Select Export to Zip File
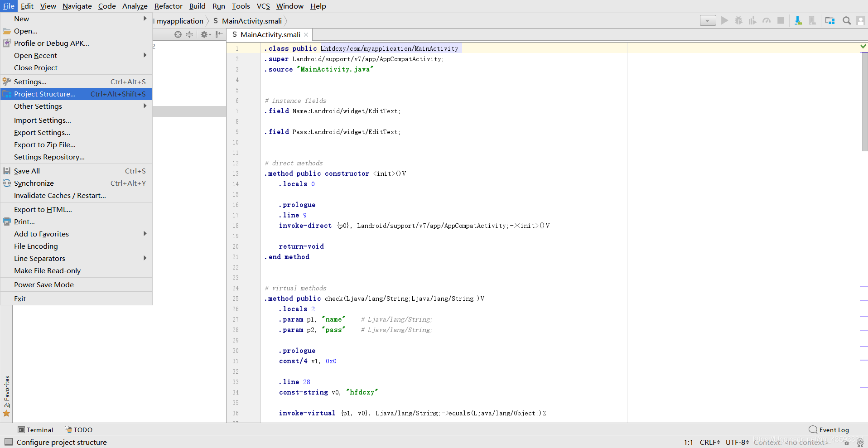This screenshot has height=448, width=868. point(76,145)
